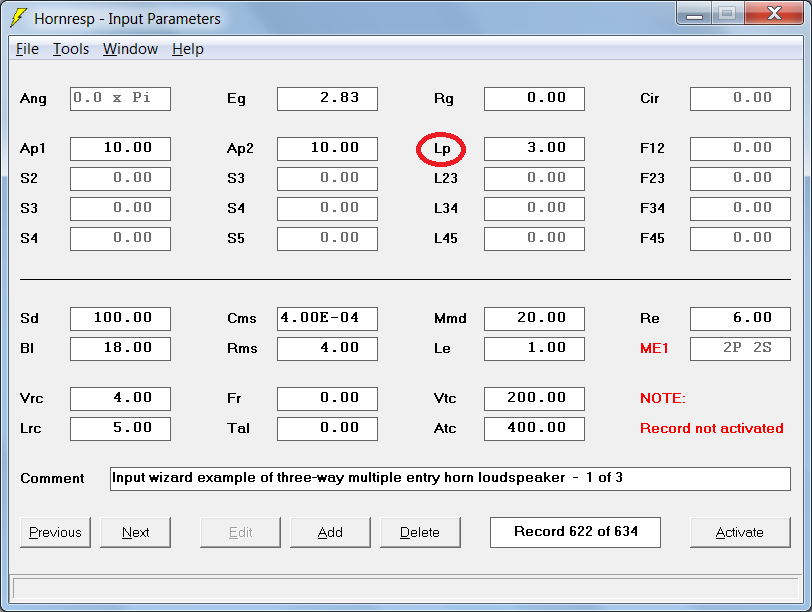
Task: Click the red ME1 label
Action: point(654,348)
